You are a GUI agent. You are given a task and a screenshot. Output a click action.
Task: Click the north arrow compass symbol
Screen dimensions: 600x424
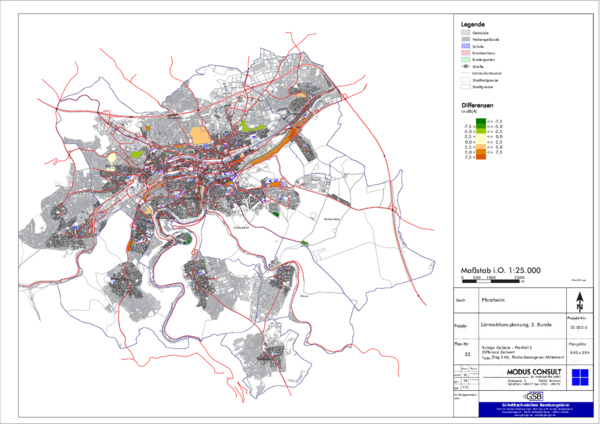click(578, 299)
